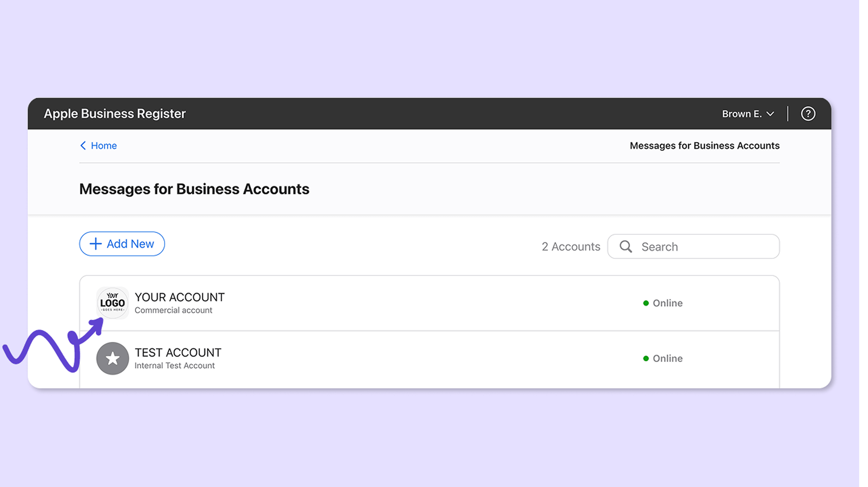Screen dimensions: 868x487
Task: Click the Internal Test Account subtitle
Action: [x=174, y=366]
